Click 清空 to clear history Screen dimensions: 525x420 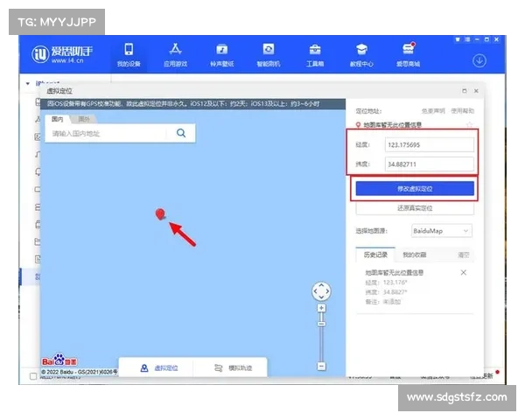(x=464, y=255)
